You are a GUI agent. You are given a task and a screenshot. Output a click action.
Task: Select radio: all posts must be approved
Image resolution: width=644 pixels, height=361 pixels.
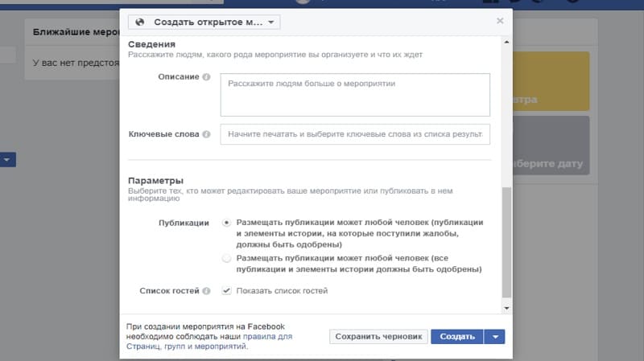tap(226, 258)
